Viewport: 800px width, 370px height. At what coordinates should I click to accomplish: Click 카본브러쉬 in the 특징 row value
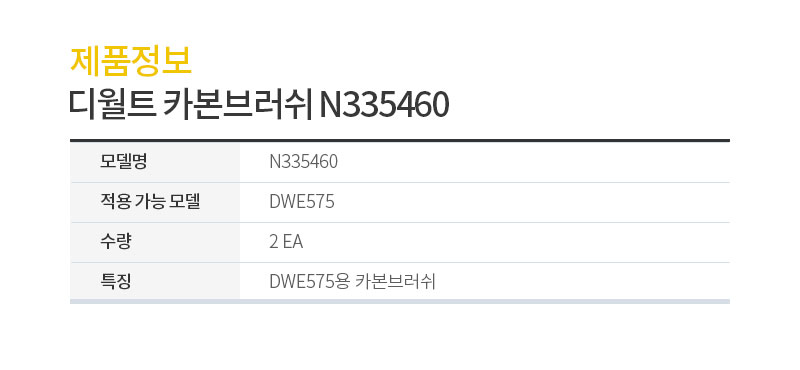[395, 282]
